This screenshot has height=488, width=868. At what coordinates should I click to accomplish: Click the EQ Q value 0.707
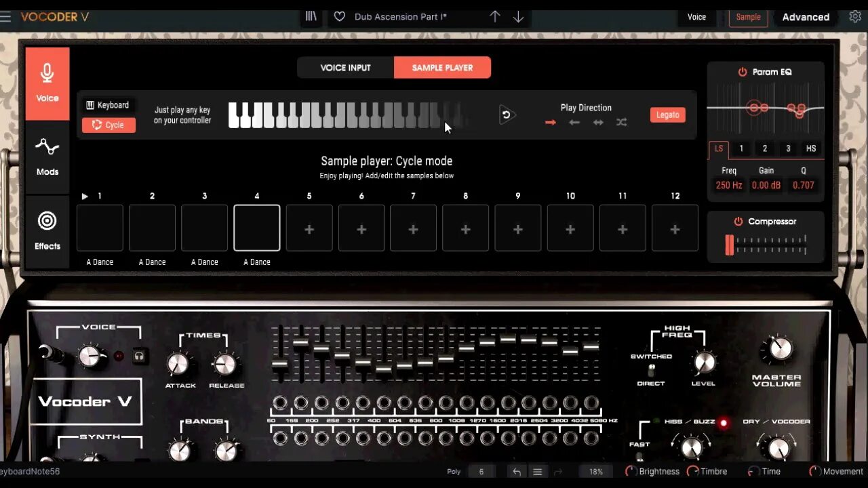point(804,185)
